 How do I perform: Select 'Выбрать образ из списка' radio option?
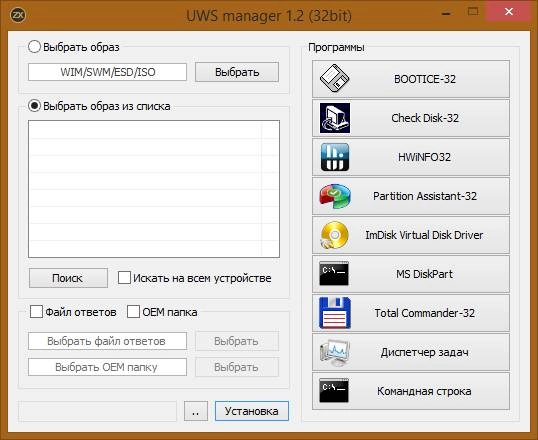34,106
